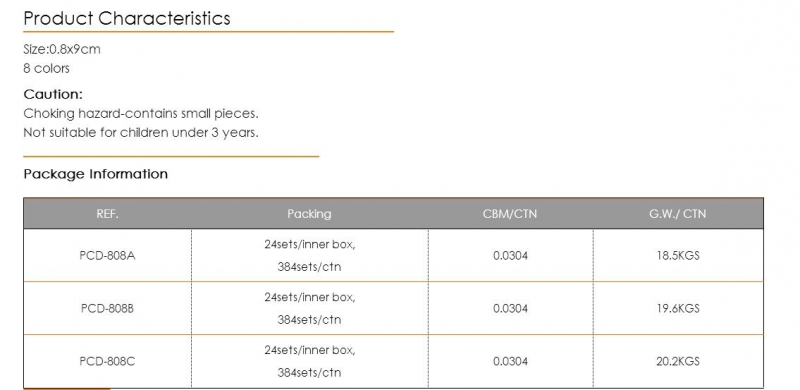
Task: Click the Caution: label
Action: (53, 94)
